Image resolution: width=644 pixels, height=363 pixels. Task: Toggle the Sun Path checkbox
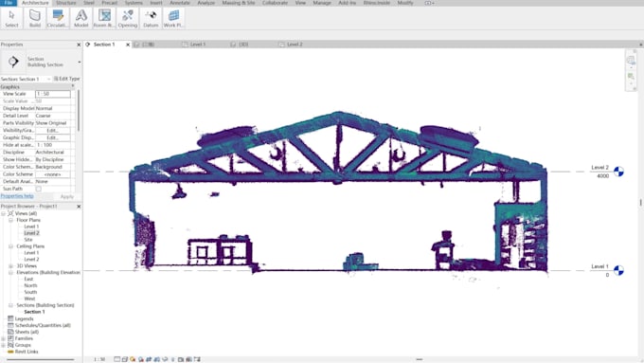click(x=38, y=190)
